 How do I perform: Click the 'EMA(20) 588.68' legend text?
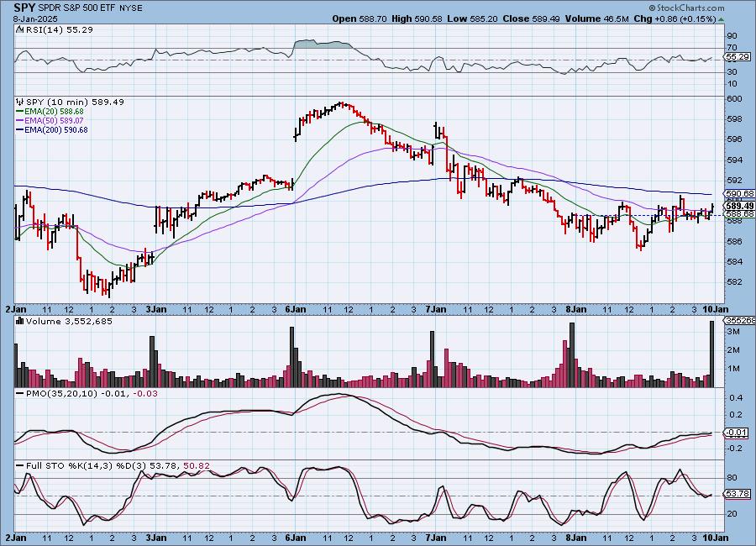[x=54, y=112]
